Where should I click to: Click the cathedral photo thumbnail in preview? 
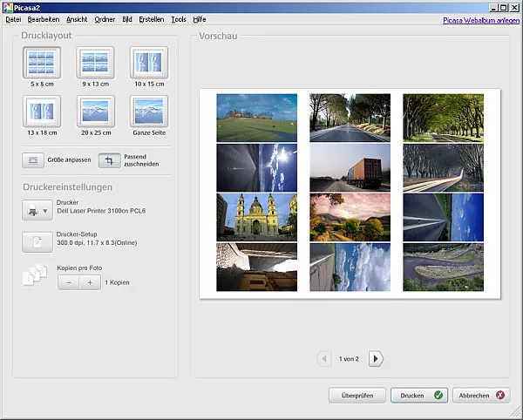(x=256, y=216)
